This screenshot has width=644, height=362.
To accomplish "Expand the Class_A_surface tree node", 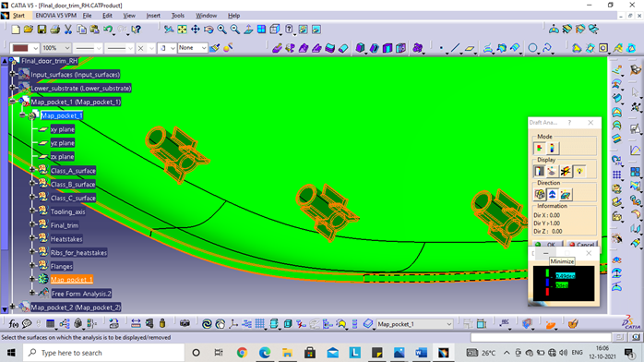I will (32, 170).
